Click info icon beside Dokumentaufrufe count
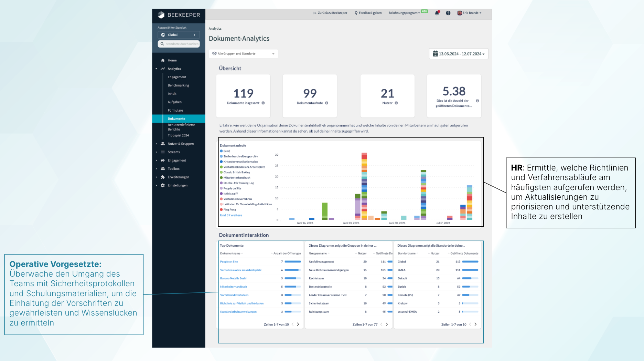Screen dimensions: 644x361 [326, 103]
